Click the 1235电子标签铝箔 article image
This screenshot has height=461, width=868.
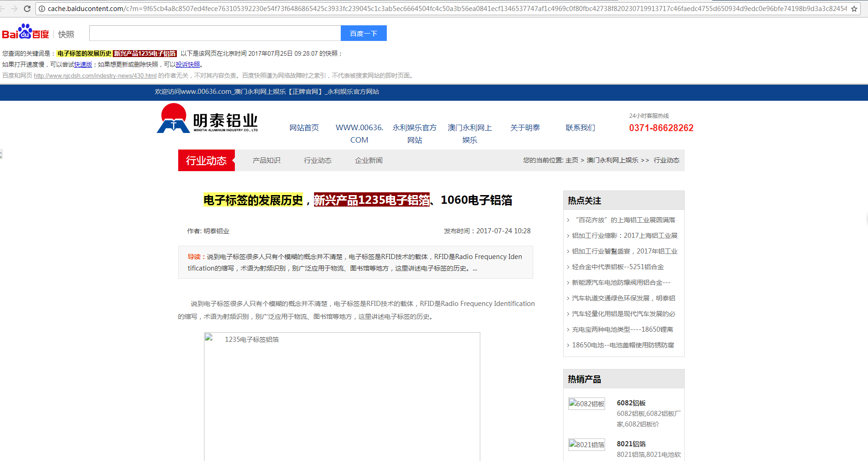[342, 397]
